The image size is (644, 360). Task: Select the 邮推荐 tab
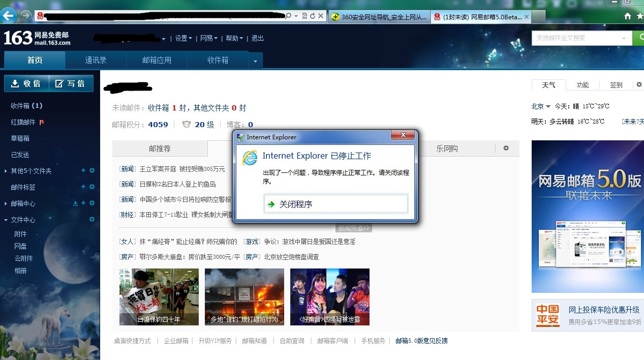point(160,148)
